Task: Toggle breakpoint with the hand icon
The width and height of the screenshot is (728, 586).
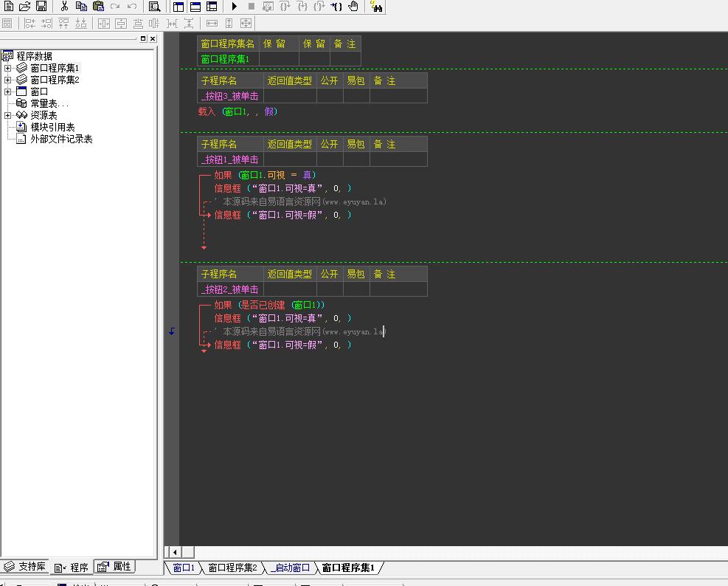Action: tap(353, 6)
